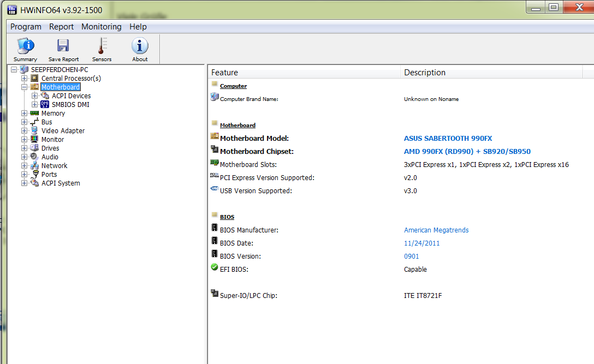The height and width of the screenshot is (364, 594).
Task: Click the Monitor tree icon
Action: click(x=34, y=139)
